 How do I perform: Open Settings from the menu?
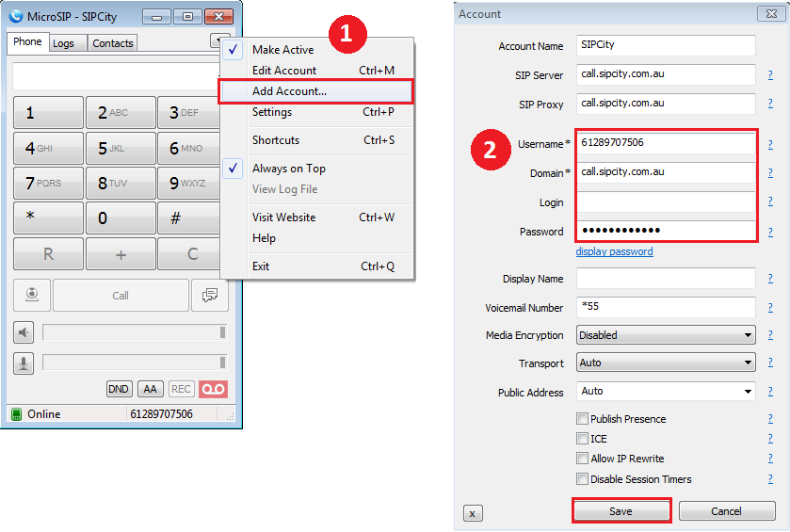tap(317, 112)
